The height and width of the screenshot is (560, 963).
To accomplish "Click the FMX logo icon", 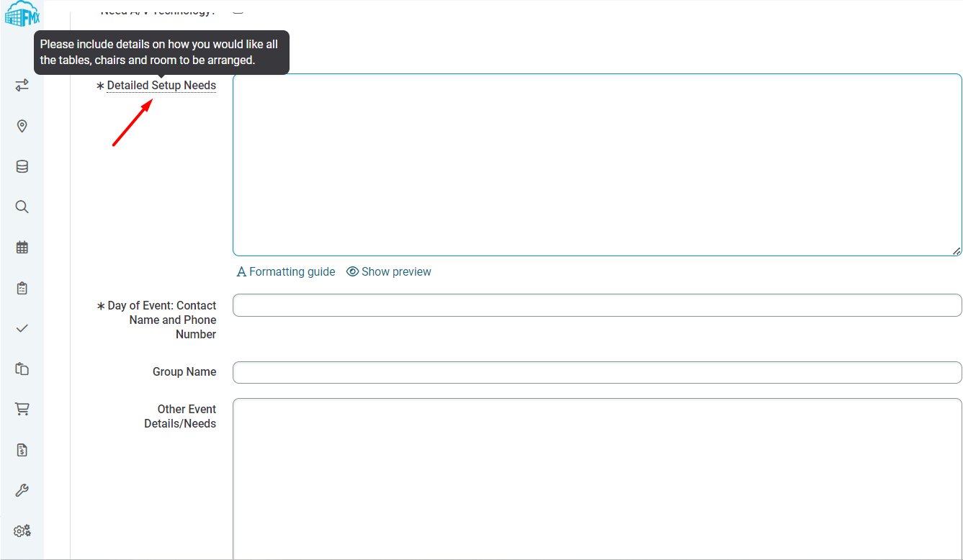I will [x=22, y=14].
